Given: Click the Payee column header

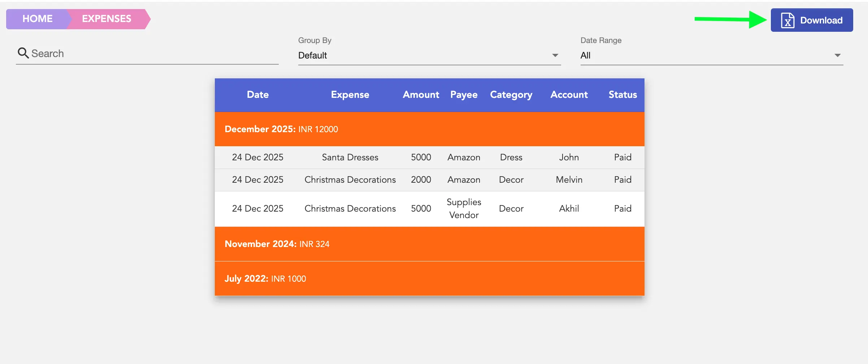Looking at the screenshot, I should pyautogui.click(x=464, y=95).
